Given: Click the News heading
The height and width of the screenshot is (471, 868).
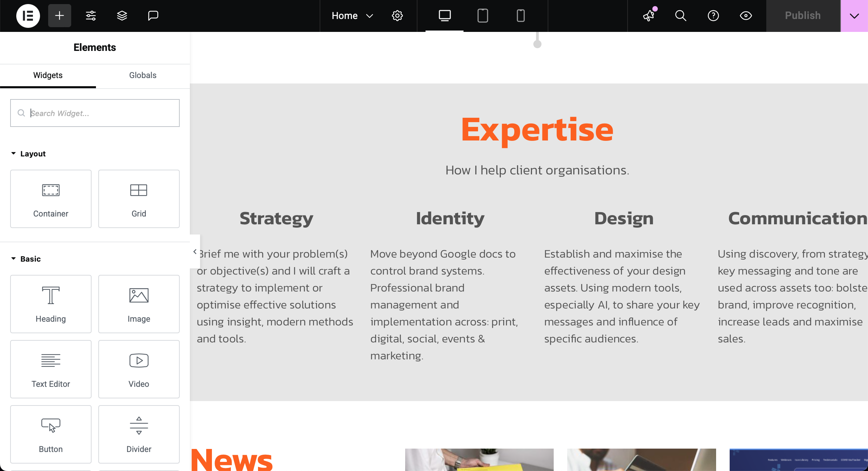Looking at the screenshot, I should coord(232,459).
